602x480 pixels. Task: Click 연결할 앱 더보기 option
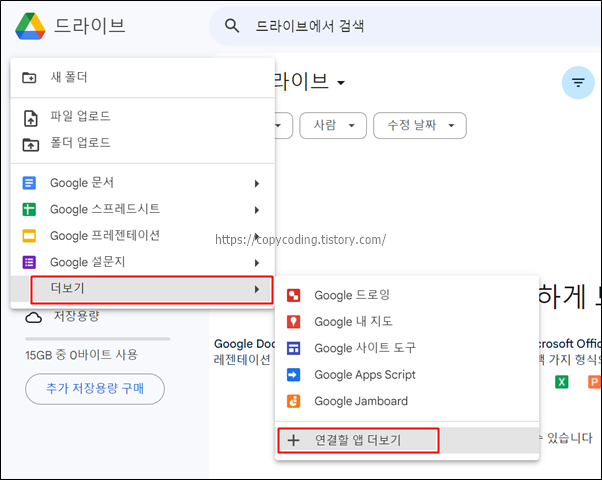pos(407,440)
